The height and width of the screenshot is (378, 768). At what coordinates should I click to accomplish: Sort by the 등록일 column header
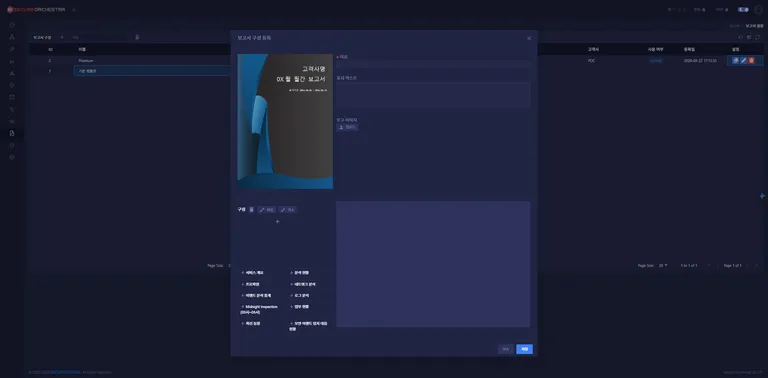(x=689, y=49)
